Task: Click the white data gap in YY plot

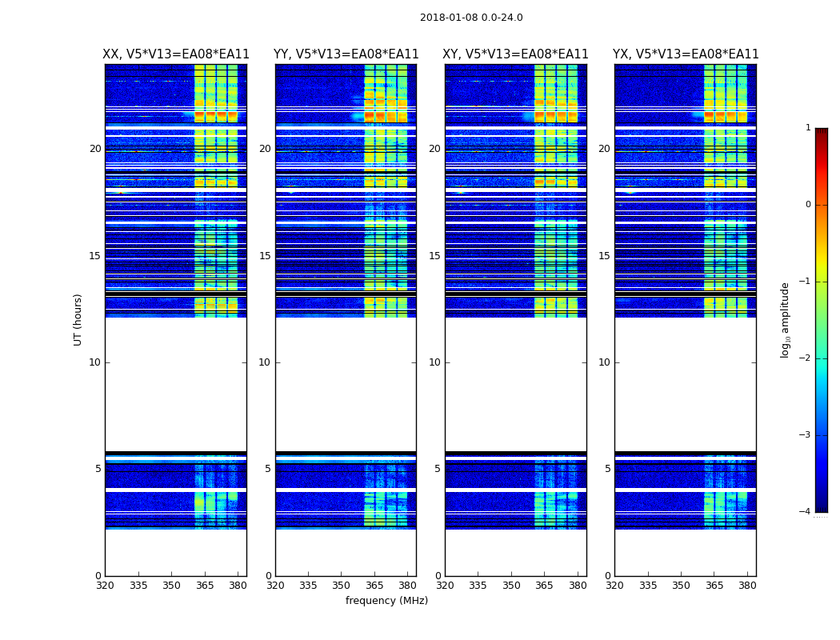Action: coord(346,385)
